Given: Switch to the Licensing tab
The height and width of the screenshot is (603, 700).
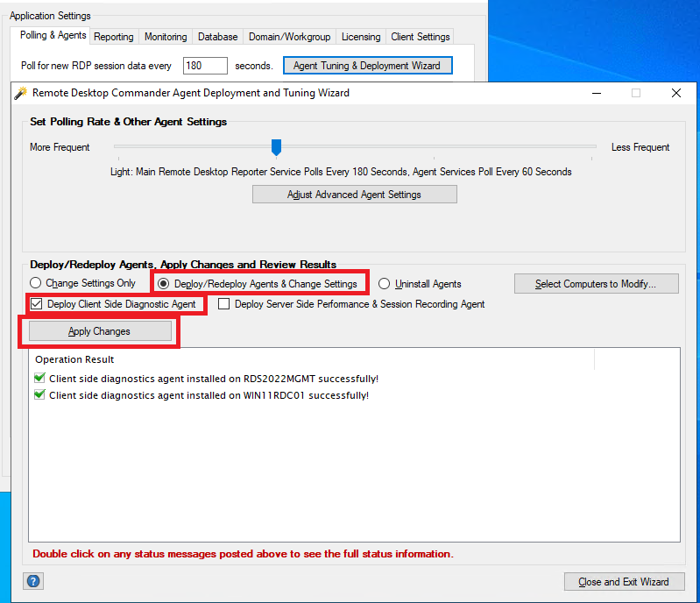Looking at the screenshot, I should (361, 37).
